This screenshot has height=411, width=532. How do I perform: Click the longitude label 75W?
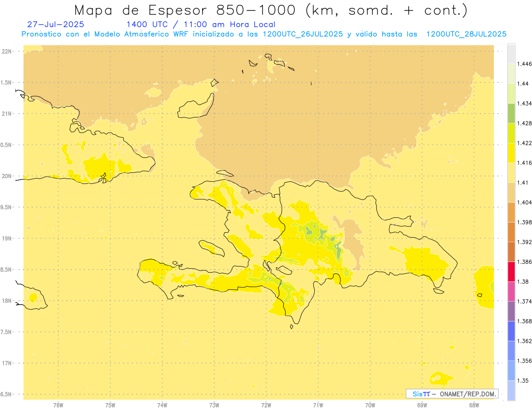tap(110, 405)
